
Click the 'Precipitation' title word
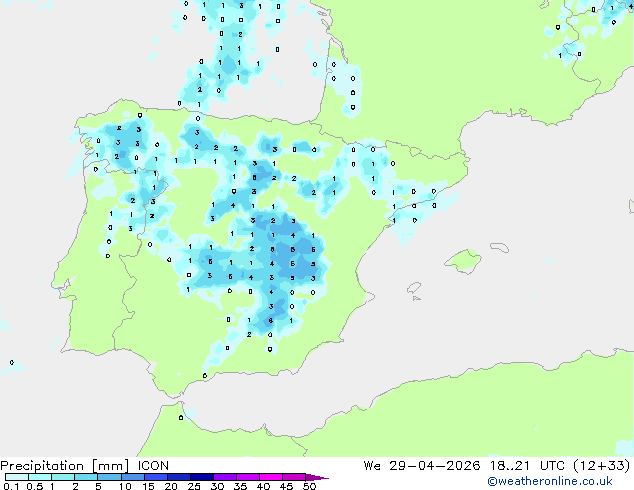(42, 466)
